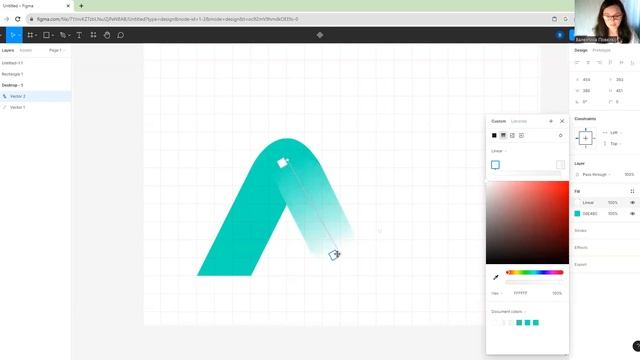Click inside the red saturation color field
The width and height of the screenshot is (640, 360).
point(527,222)
